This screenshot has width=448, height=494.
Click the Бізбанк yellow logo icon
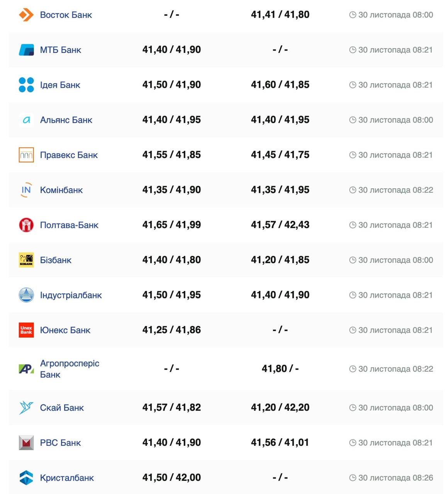[x=26, y=260]
